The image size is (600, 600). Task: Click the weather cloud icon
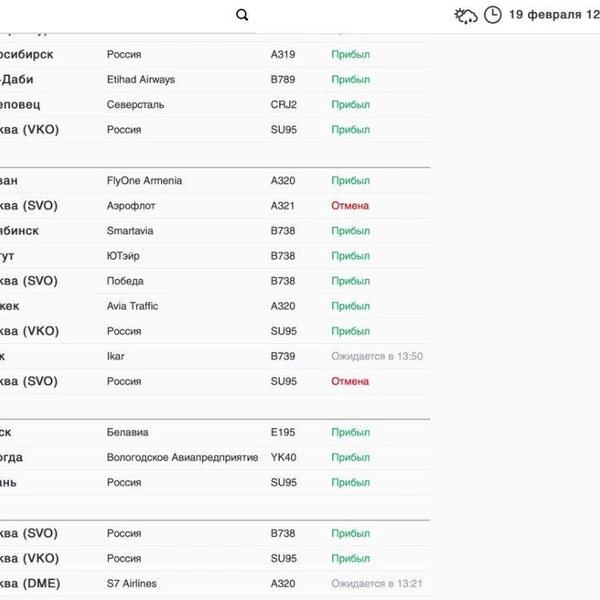coord(465,15)
